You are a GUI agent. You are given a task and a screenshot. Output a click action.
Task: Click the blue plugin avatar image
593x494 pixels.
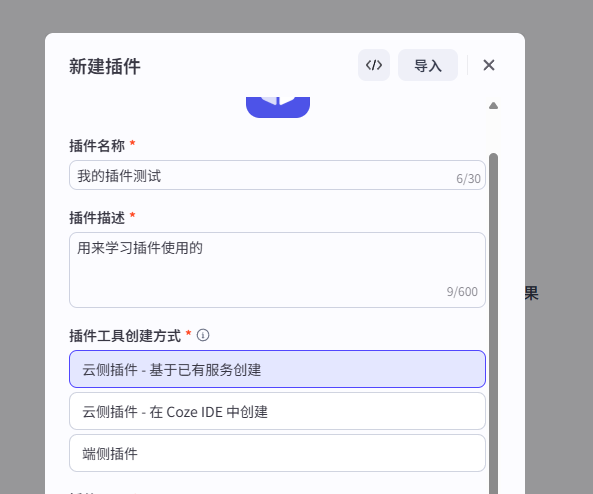[278, 107]
